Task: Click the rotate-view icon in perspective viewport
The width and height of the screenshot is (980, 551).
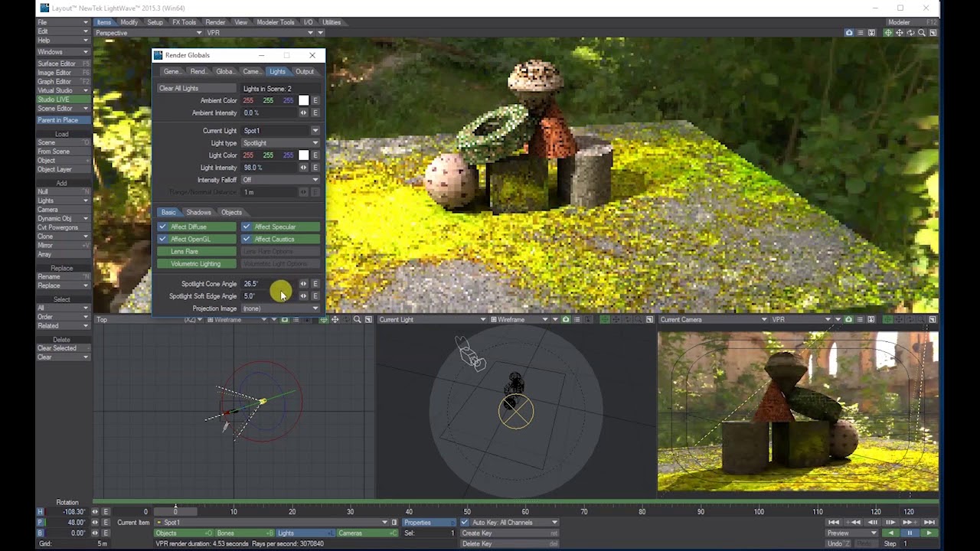Action: (910, 33)
